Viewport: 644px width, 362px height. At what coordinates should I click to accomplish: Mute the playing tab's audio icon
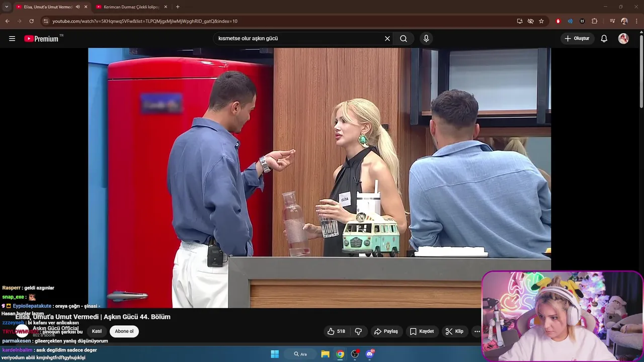tap(77, 7)
